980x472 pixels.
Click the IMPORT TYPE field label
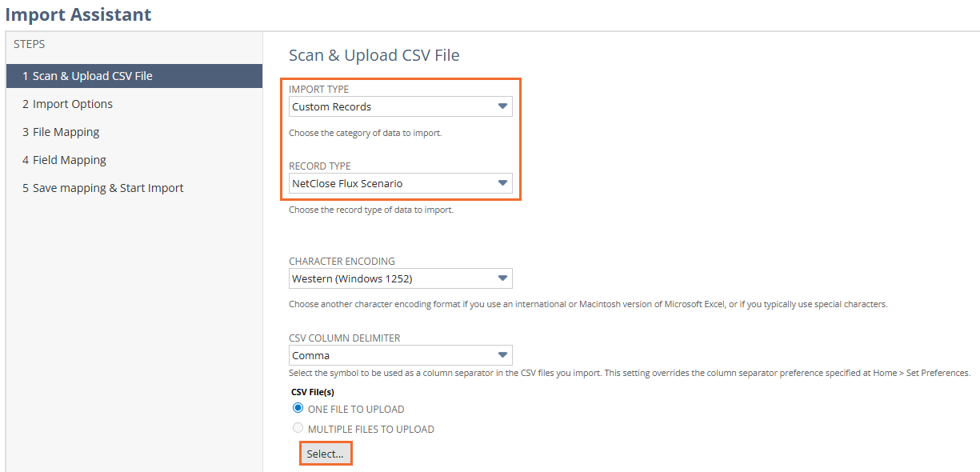(318, 89)
